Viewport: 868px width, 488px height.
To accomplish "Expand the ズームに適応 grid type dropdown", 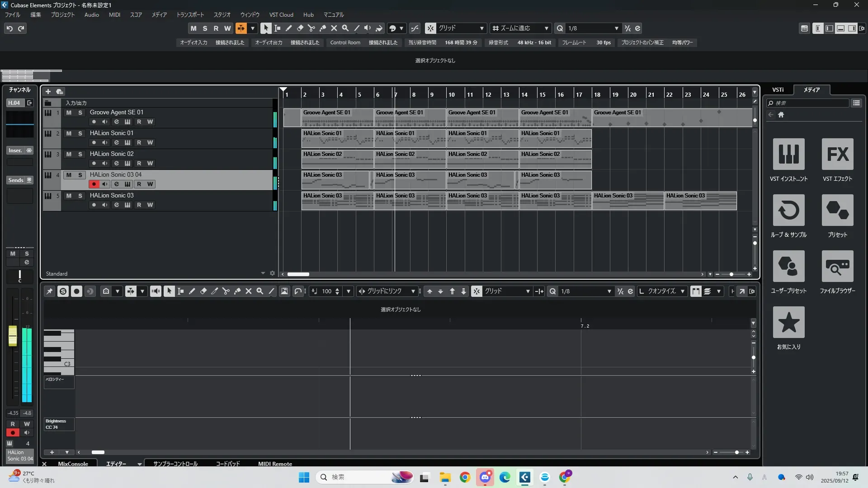I will pos(546,28).
